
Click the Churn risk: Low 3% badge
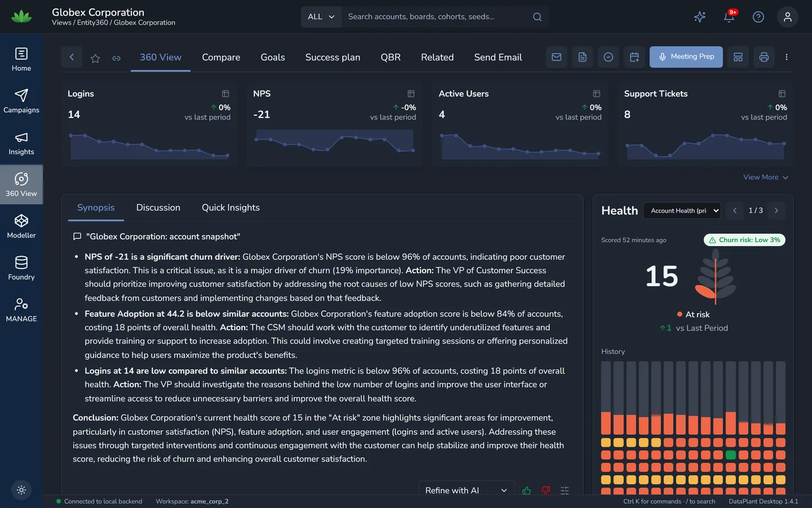pos(744,240)
